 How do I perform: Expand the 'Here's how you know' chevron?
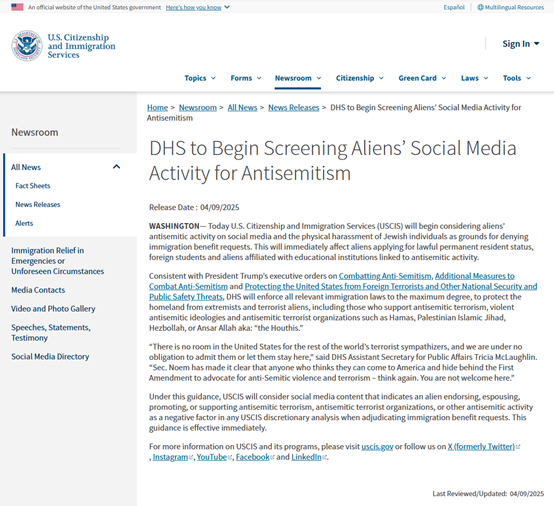tap(227, 7)
